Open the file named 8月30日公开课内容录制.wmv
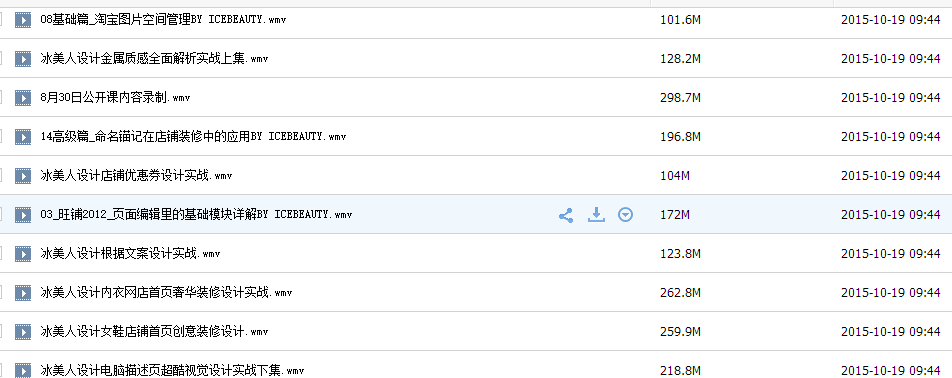The image size is (952, 378). (x=115, y=98)
